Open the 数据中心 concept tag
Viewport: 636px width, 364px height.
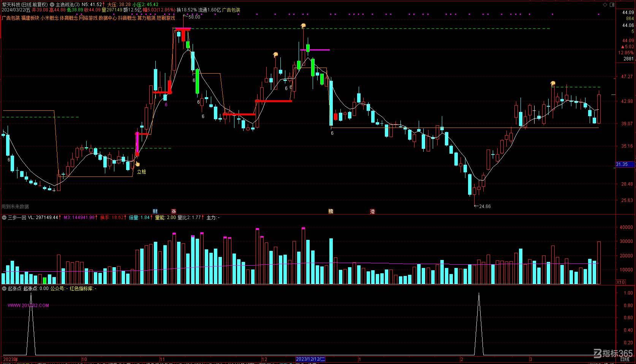pyautogui.click(x=108, y=18)
